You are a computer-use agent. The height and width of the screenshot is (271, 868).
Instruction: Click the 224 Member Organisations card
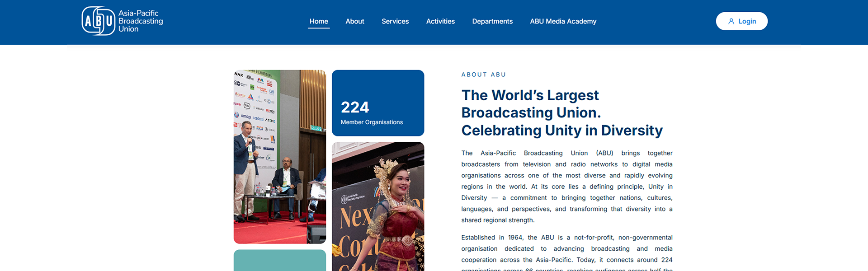[x=378, y=103]
